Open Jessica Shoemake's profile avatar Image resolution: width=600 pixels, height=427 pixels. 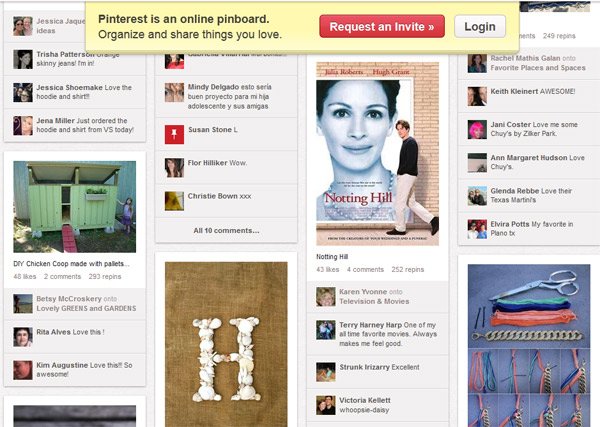(x=23, y=92)
